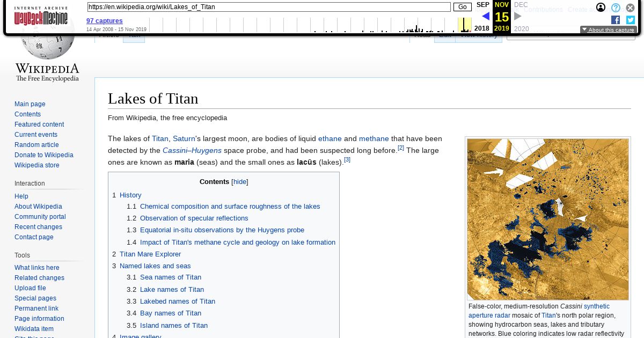Open the Wayback help question-mark icon

(616, 8)
